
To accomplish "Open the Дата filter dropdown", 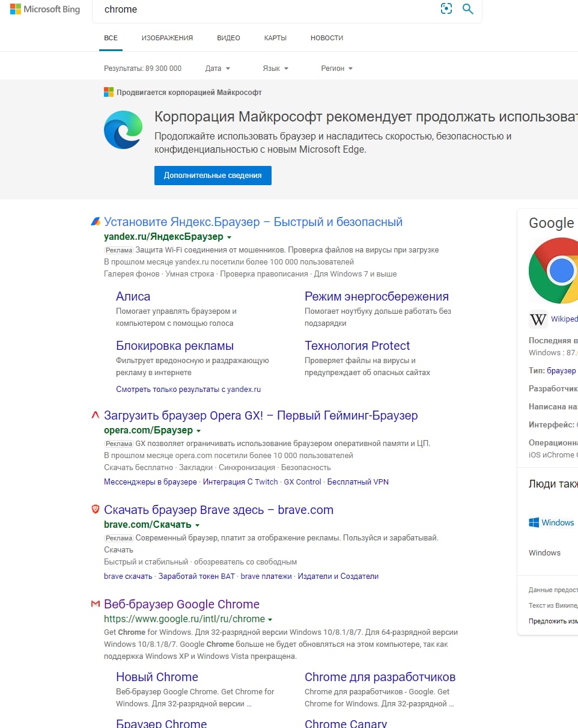I will 218,69.
